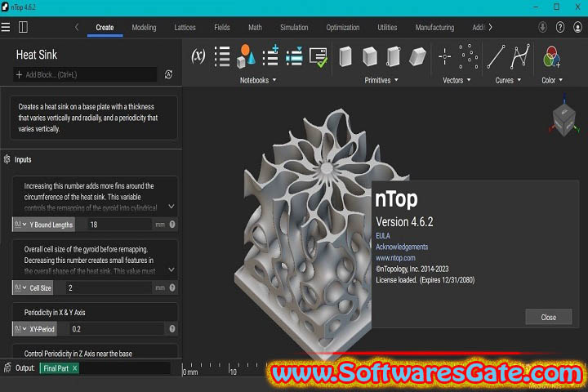Expand the cell size description chevron
The width and height of the screenshot is (588, 392).
171,269
